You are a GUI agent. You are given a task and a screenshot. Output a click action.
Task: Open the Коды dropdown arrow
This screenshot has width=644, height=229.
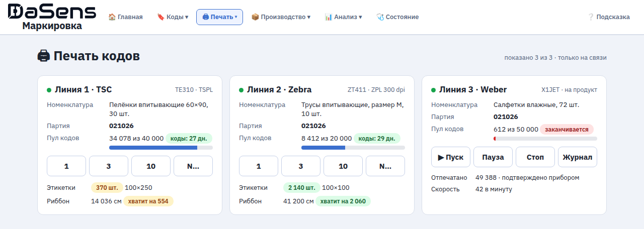point(187,17)
